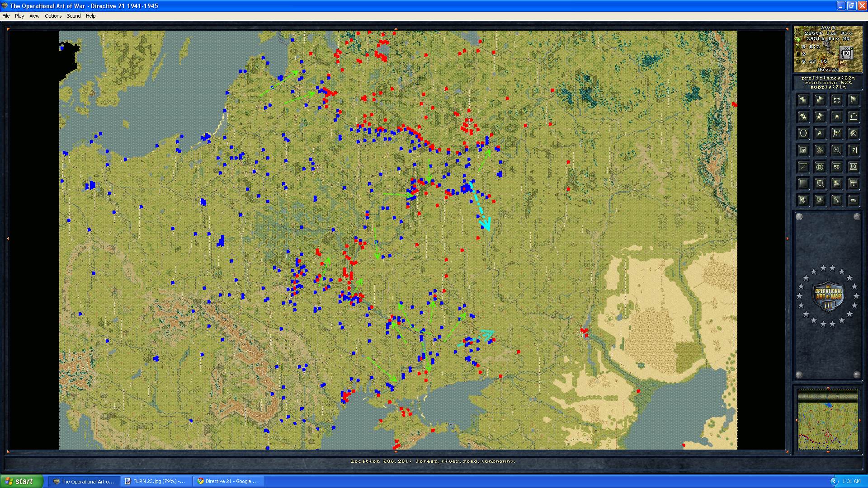Click the undo curved arrow button
The image size is (868, 488).
853,117
